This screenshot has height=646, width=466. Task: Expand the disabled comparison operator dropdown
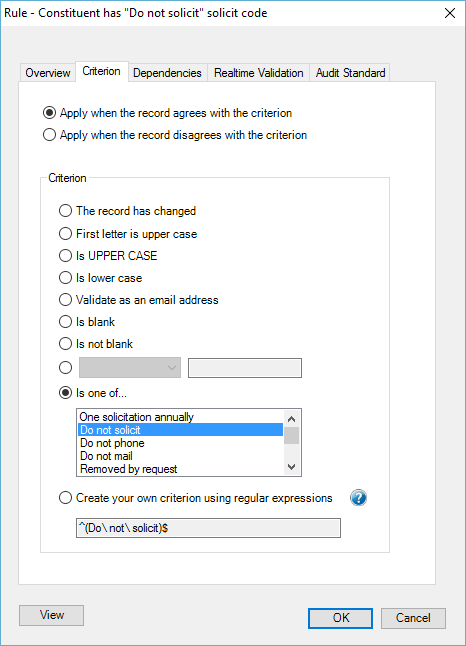pyautogui.click(x=130, y=367)
